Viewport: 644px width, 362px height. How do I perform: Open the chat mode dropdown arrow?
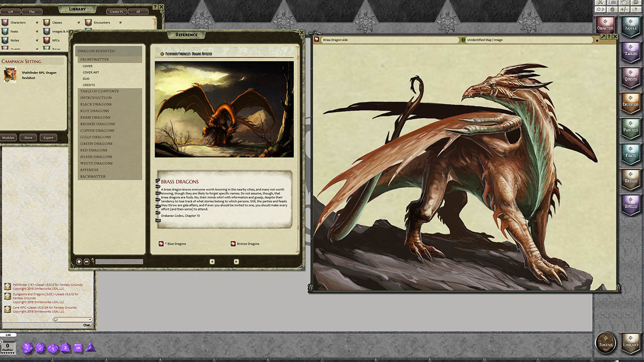click(90, 319)
